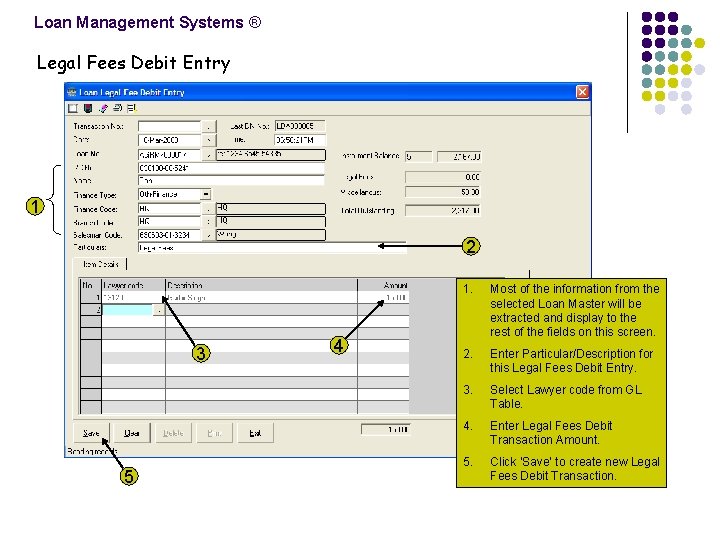The image size is (720, 540).
Task: Click the printer toolbar icon
Action: pyautogui.click(x=118, y=108)
